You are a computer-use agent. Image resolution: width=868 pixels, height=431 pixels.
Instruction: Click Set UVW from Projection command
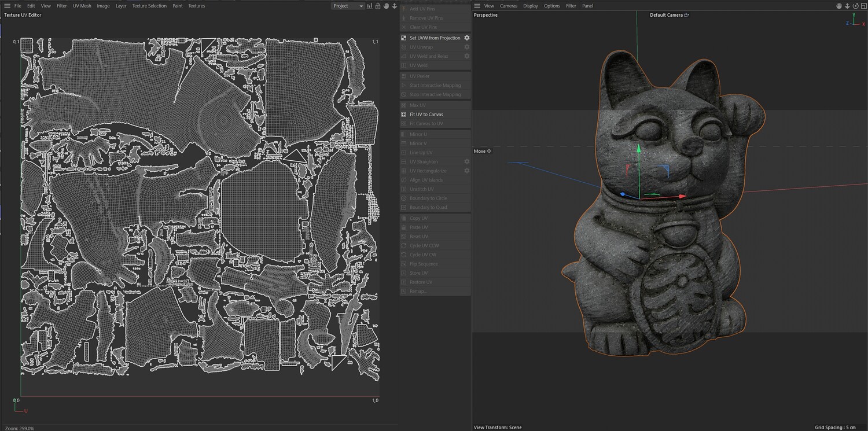tap(435, 38)
